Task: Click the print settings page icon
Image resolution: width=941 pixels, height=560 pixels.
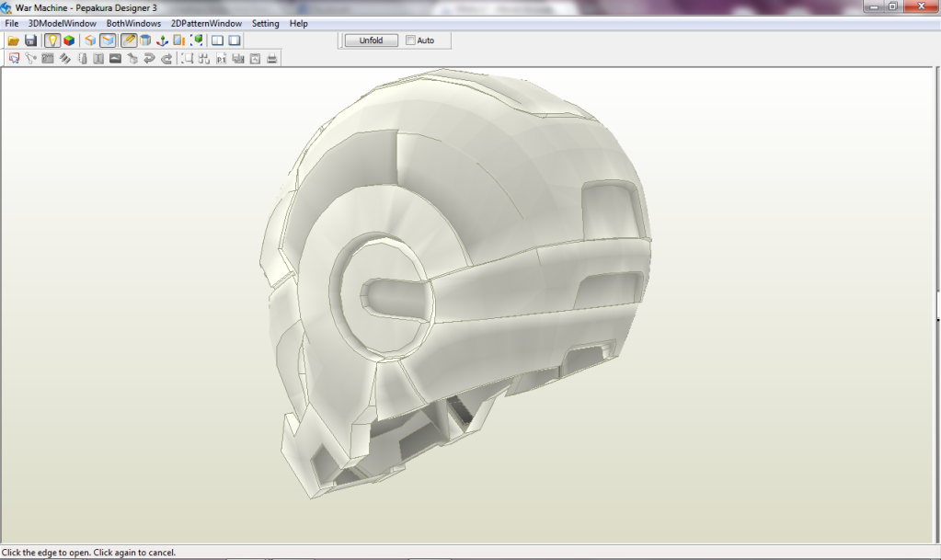Action: coord(255,58)
